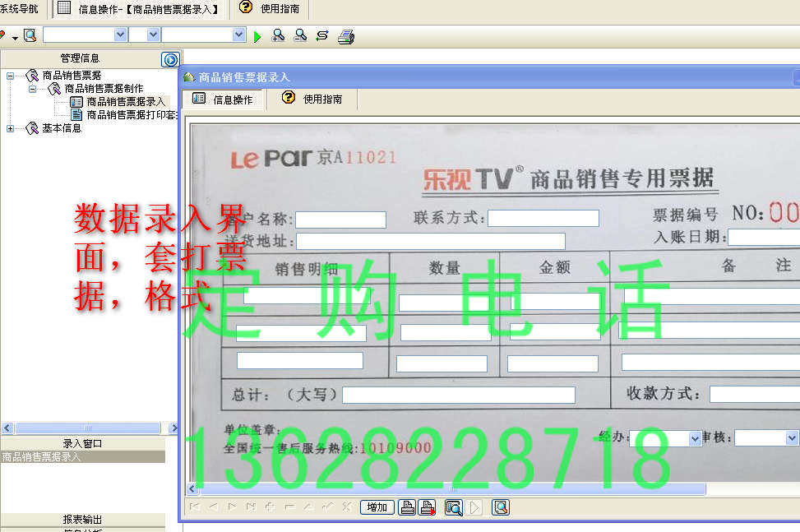
Task: Open third toolbar dropdown combo box
Action: pyautogui.click(x=238, y=35)
